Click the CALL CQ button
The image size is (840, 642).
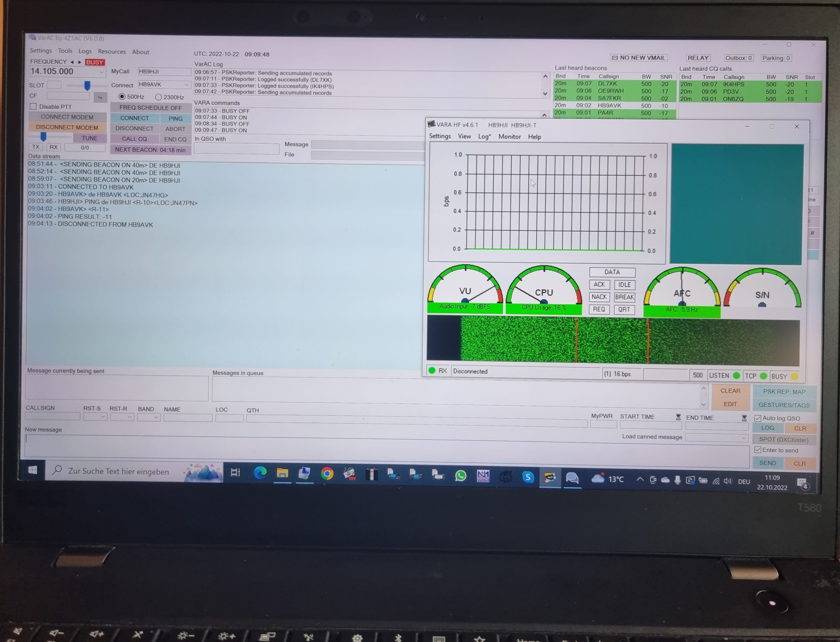(x=135, y=139)
